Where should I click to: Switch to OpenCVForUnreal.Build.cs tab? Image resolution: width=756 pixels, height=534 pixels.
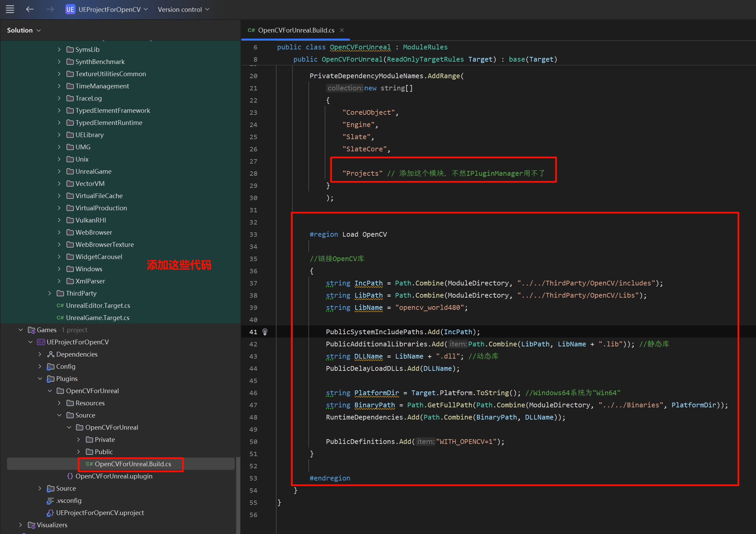296,30
